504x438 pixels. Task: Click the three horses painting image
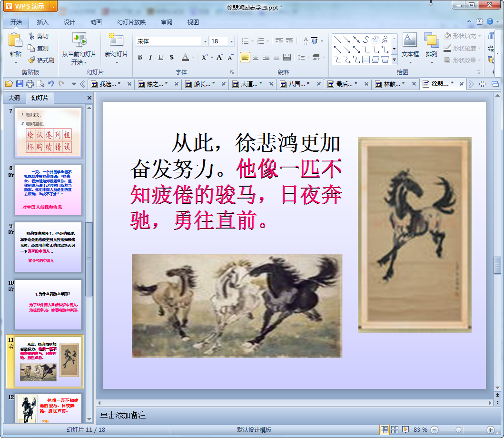click(237, 306)
